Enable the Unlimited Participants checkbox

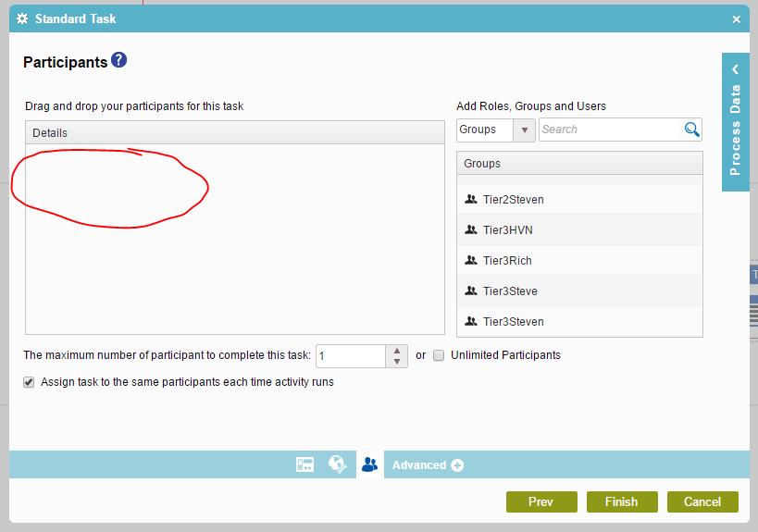440,355
